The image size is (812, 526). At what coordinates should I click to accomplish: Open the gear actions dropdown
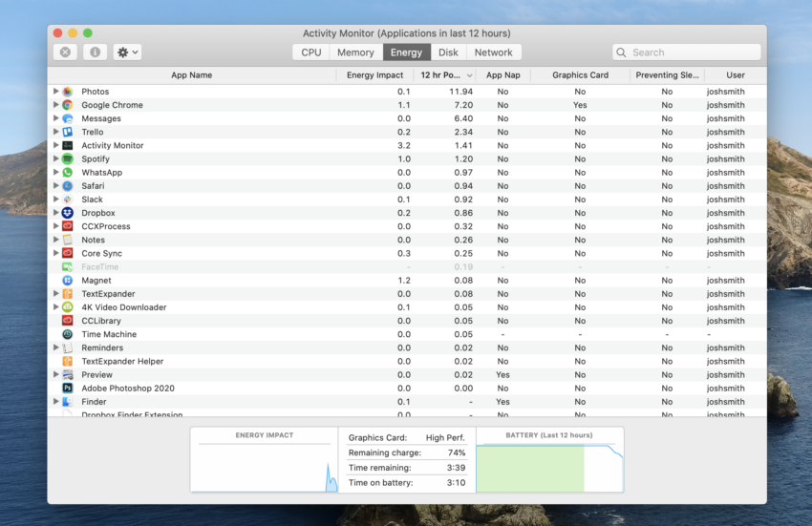(x=127, y=53)
